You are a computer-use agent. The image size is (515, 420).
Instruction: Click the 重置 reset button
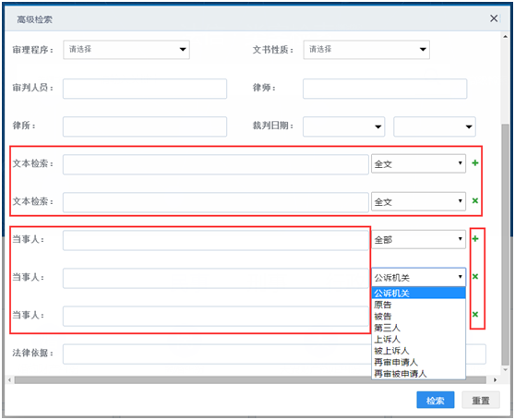tap(481, 400)
